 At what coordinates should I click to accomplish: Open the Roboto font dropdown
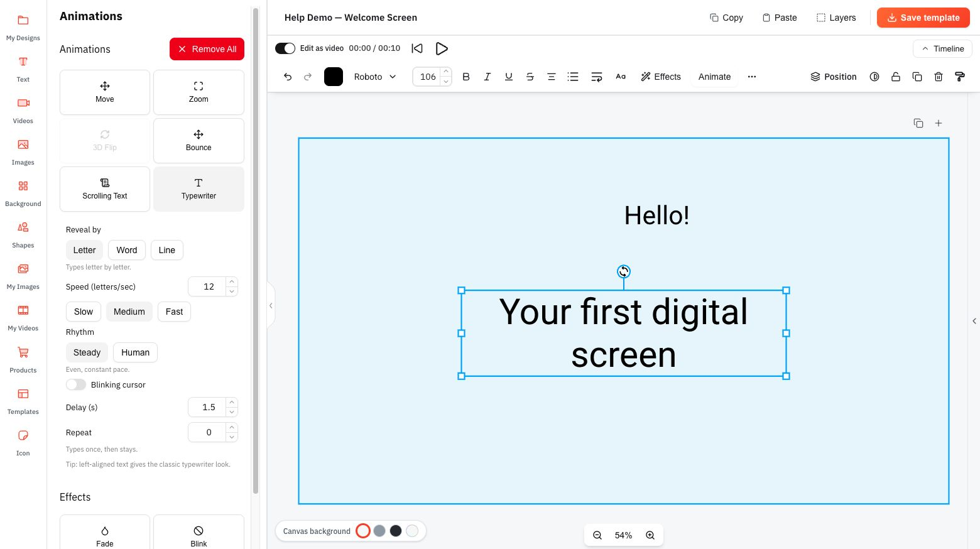coord(375,77)
